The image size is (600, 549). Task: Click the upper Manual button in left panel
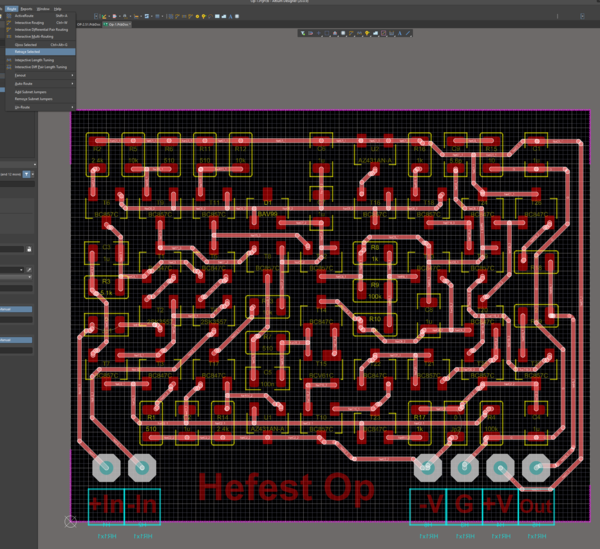[x=16, y=309]
